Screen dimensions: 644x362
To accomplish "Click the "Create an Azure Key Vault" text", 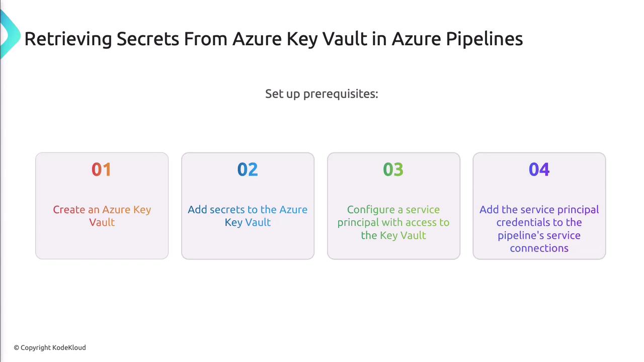I will (102, 216).
